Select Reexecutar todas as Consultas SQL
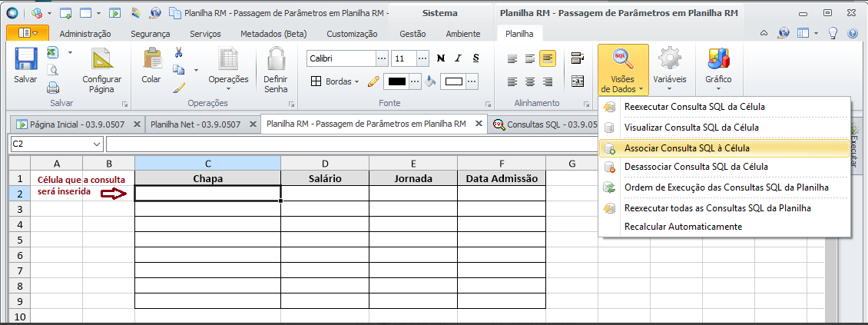868x325 pixels. tap(724, 208)
